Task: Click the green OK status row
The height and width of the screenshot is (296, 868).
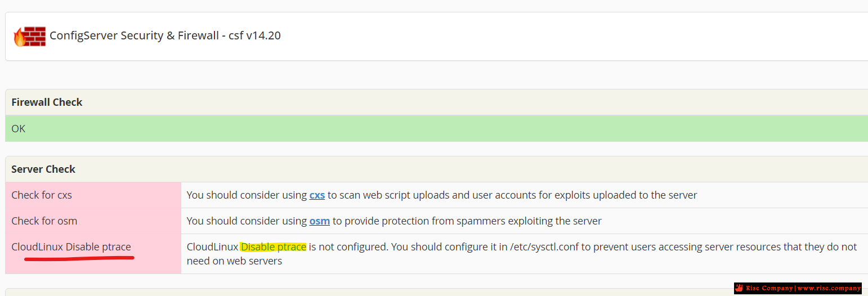Action: point(436,129)
